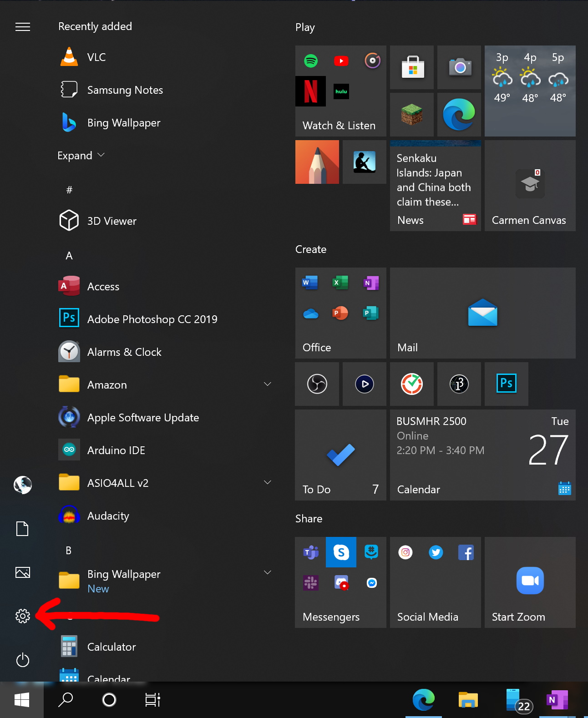Expand the Bing Wallpaper folder chevron
This screenshot has width=588, height=718.
pyautogui.click(x=268, y=572)
